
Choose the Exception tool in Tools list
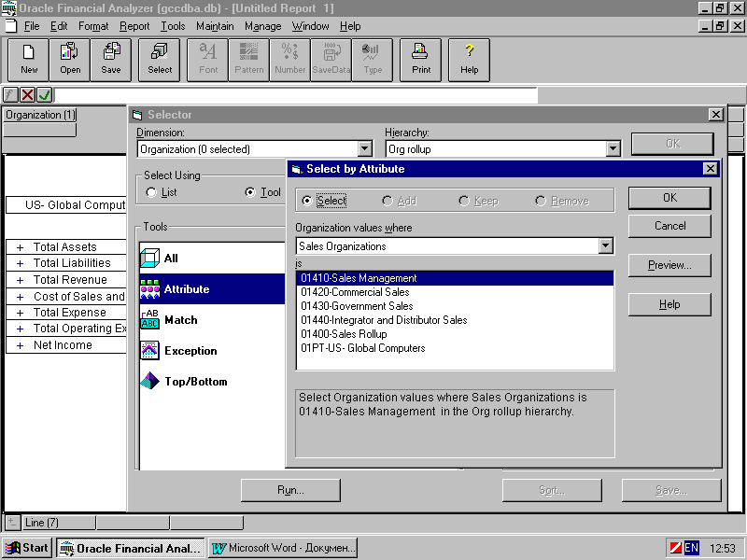point(212,351)
